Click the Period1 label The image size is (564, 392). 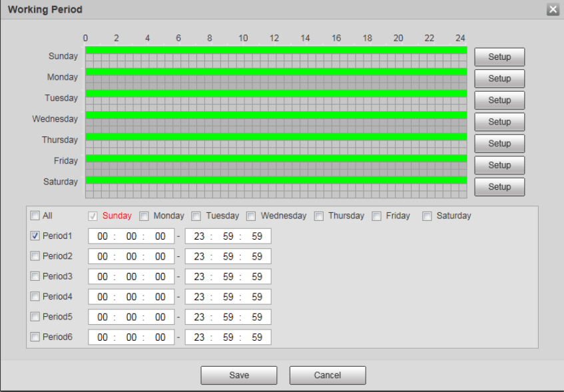click(x=57, y=236)
